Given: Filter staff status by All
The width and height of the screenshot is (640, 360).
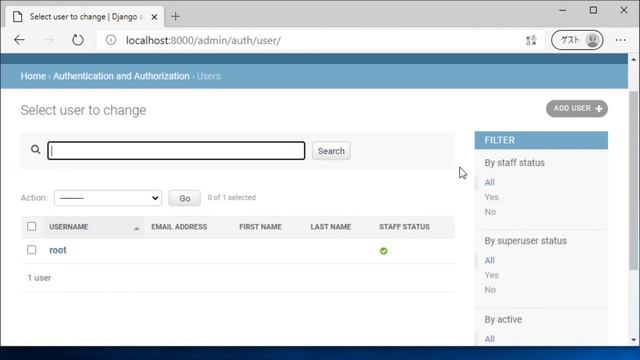Looking at the screenshot, I should point(489,182).
